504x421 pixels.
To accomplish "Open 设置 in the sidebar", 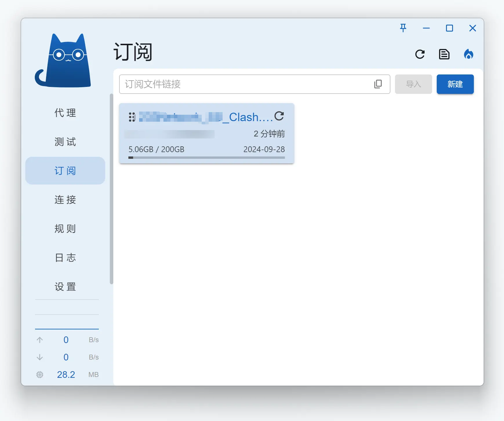I will click(65, 287).
